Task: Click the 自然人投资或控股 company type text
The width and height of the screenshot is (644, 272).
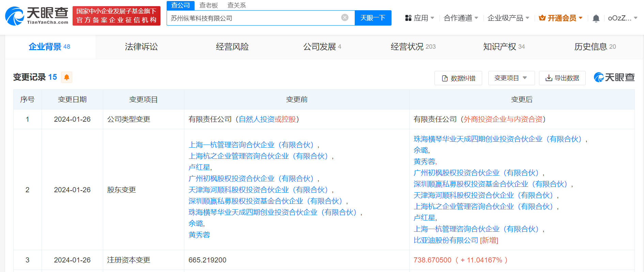Action: pyautogui.click(x=267, y=119)
